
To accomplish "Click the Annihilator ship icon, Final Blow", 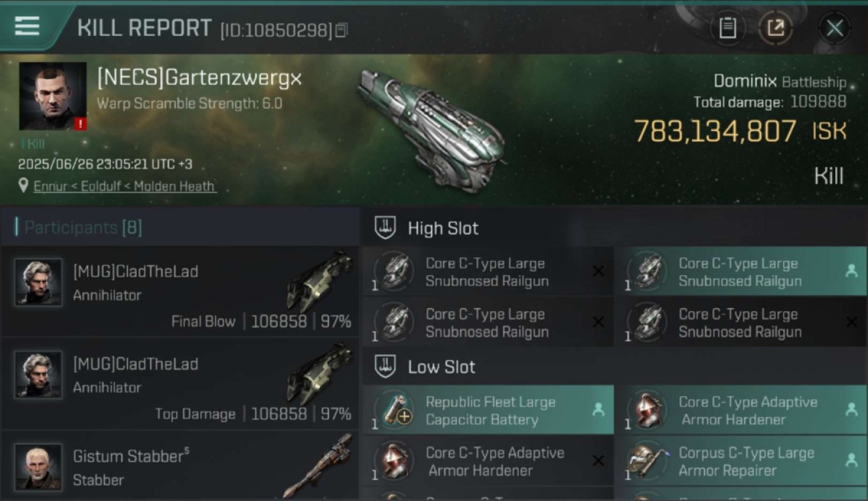I will (320, 281).
